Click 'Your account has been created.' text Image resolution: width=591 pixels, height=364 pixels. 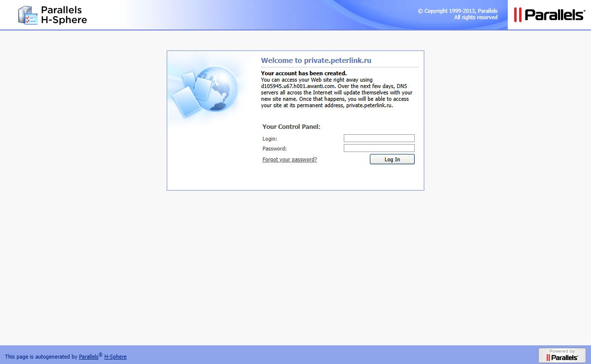pyautogui.click(x=304, y=73)
